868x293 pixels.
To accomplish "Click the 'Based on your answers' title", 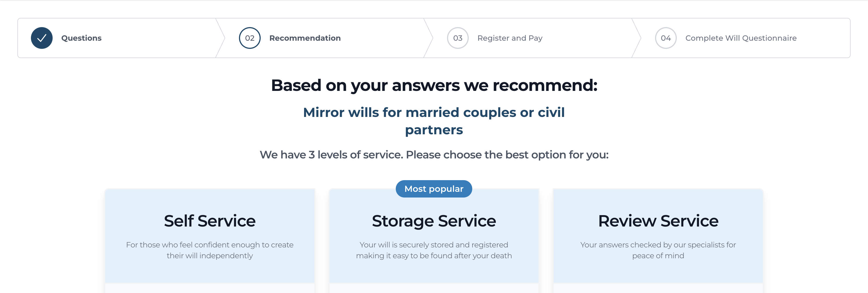I will (434, 85).
